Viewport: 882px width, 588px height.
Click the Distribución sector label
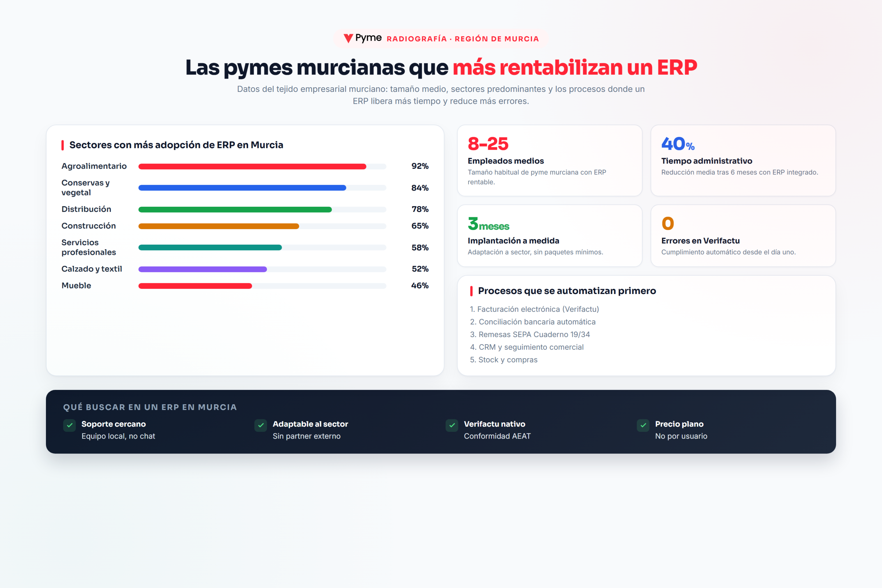86,209
